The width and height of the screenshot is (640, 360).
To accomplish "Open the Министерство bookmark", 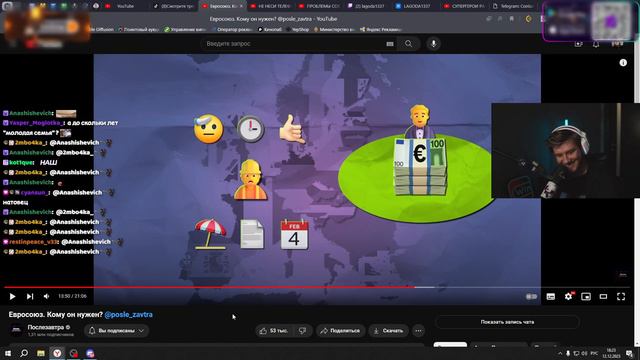I will (334, 29).
